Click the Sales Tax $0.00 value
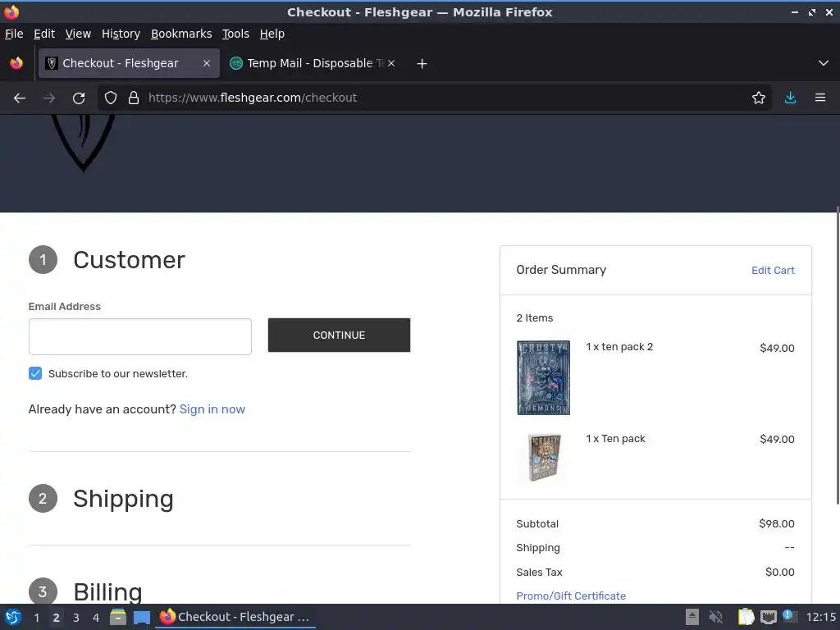The width and height of the screenshot is (840, 630). 780,572
